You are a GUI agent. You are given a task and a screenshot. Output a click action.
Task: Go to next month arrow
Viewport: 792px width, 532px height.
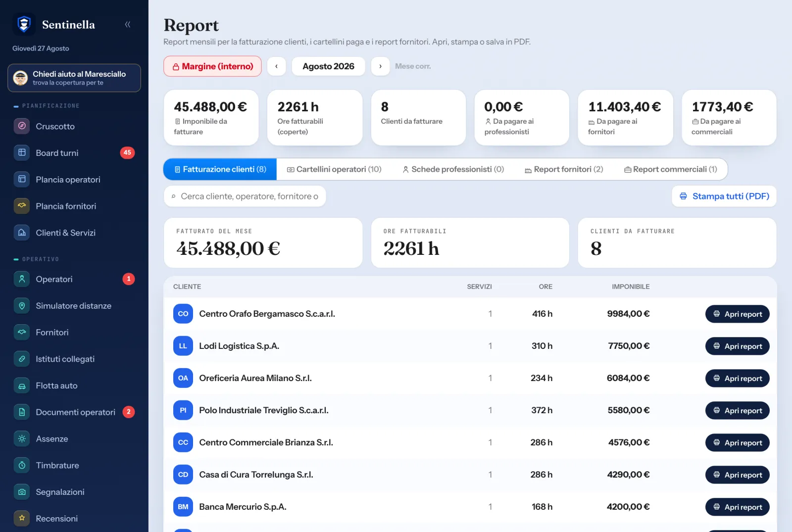380,66
